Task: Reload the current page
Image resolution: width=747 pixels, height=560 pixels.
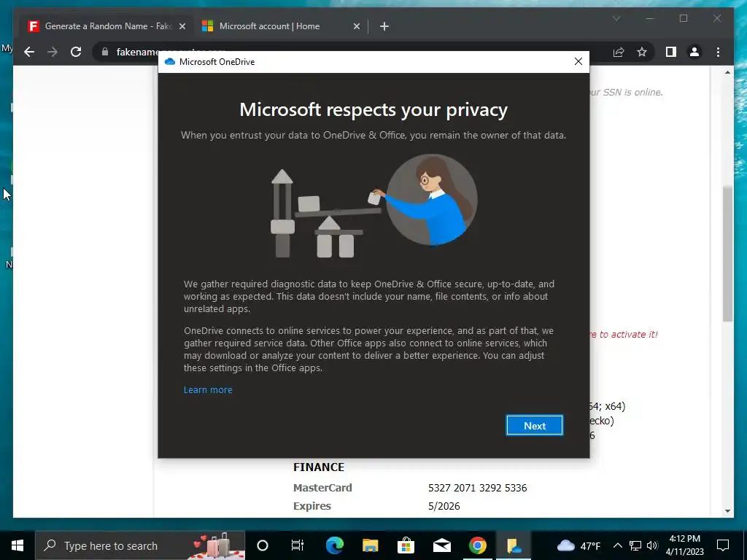Action: [x=76, y=52]
